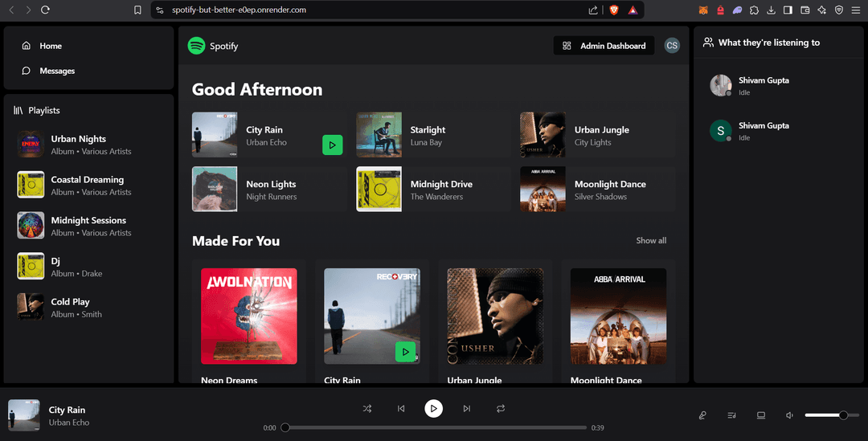Open browser downloads icon
This screenshot has width=868, height=441.
point(771,10)
